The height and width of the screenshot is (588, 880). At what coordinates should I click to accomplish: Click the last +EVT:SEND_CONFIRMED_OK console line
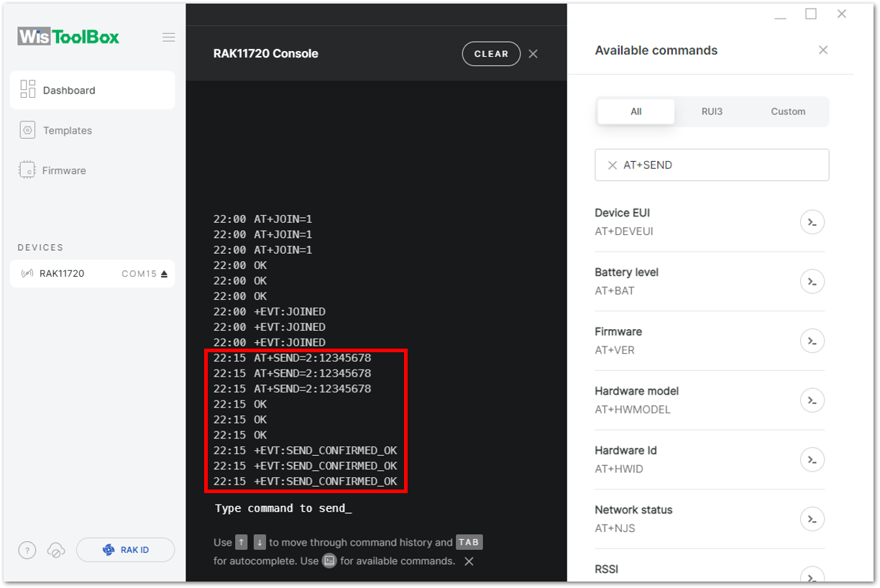tap(306, 482)
